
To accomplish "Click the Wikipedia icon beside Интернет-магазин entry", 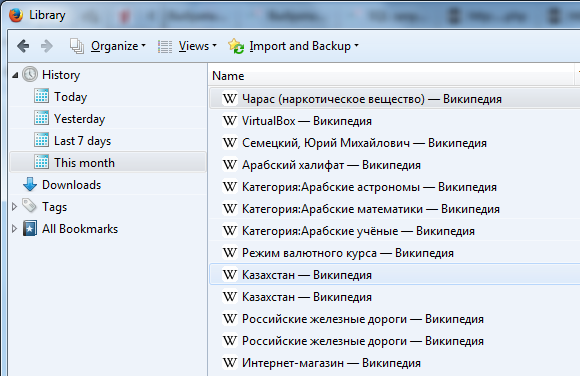I will pos(230,363).
